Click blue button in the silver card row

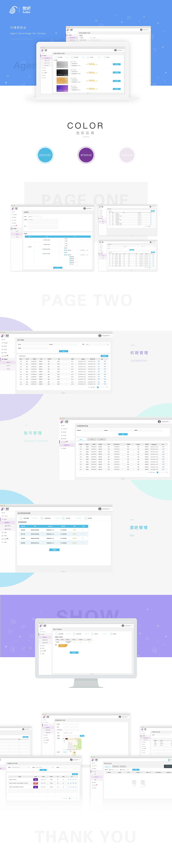[x=117, y=64]
